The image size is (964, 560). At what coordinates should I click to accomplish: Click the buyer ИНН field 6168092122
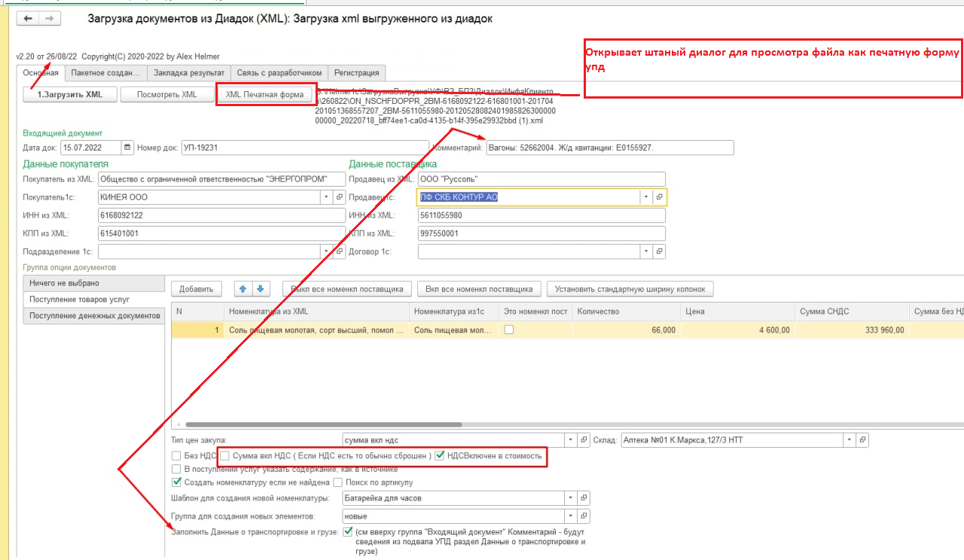222,215
